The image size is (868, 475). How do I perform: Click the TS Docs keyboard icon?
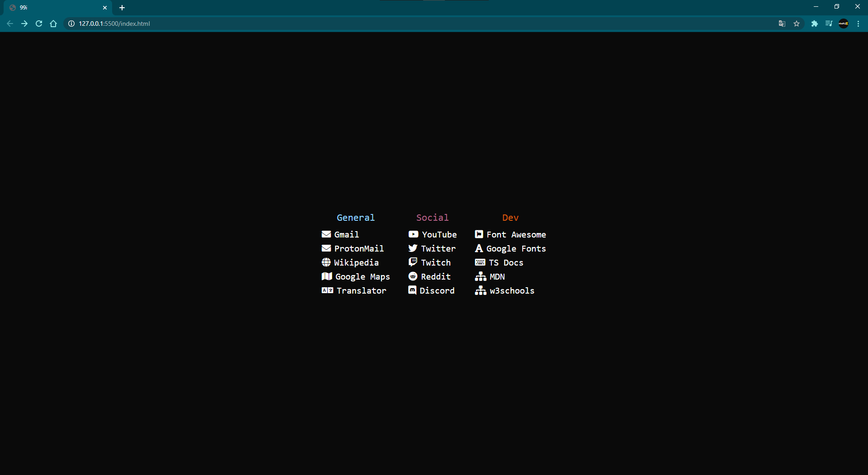tap(480, 262)
